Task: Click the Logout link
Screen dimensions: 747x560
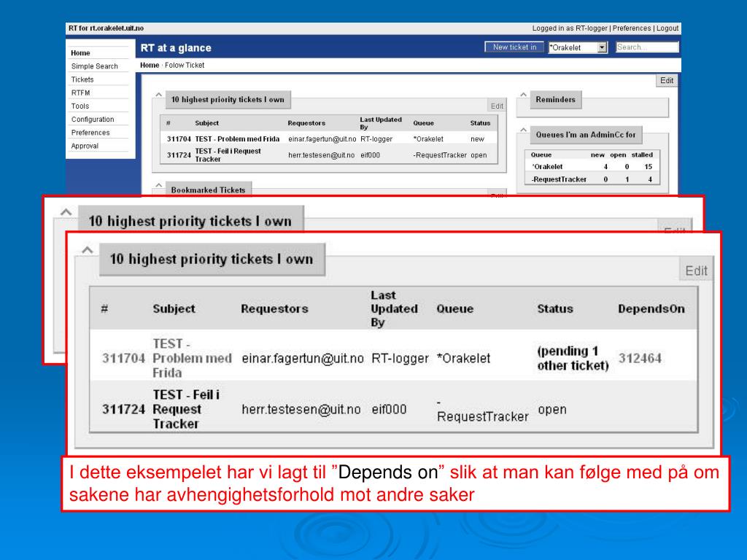Action: pyautogui.click(x=667, y=28)
